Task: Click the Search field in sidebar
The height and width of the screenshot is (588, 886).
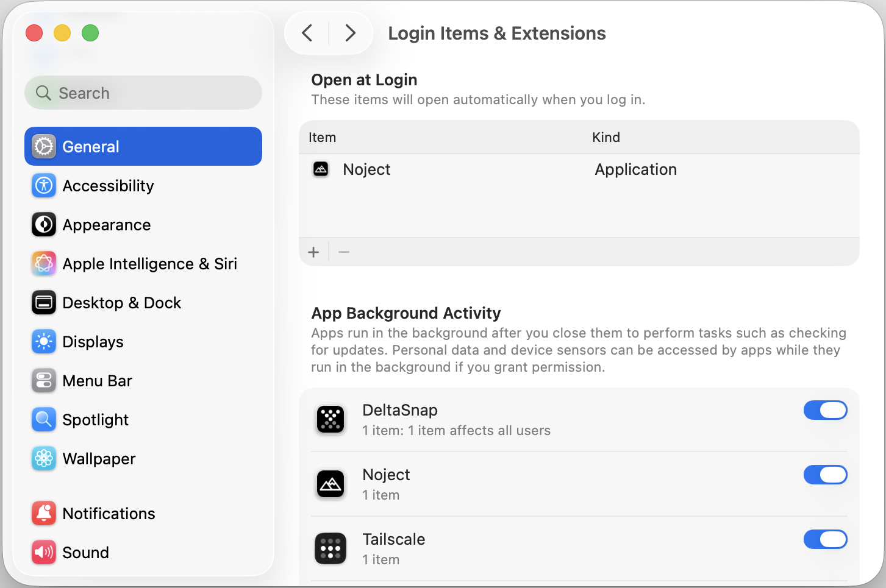Action: coord(143,93)
